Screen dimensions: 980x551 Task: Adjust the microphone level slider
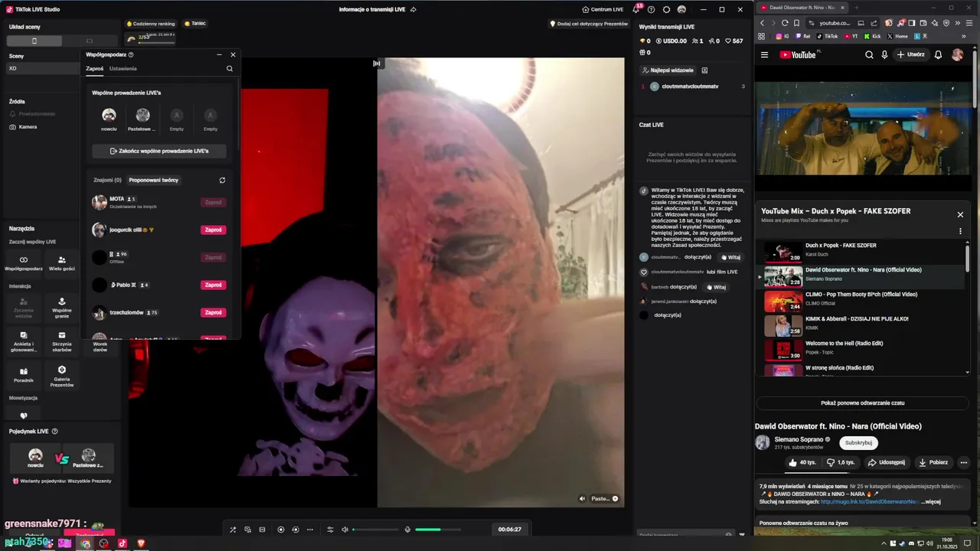click(438, 530)
